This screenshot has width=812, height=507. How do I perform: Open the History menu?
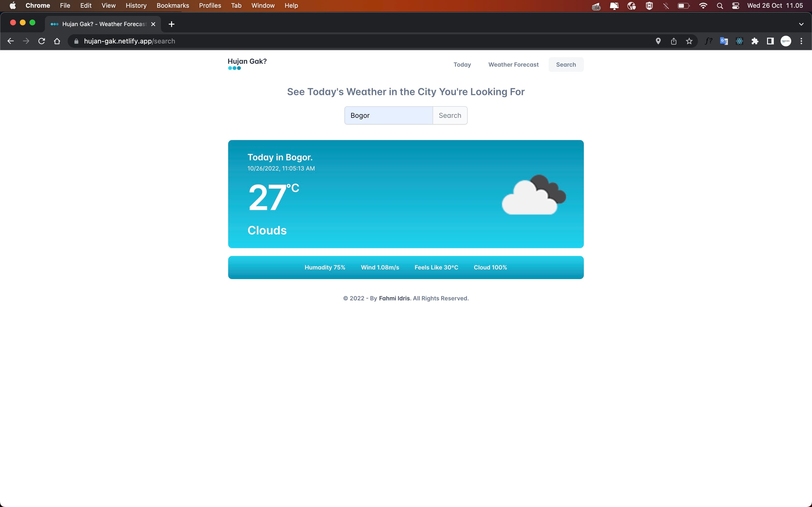pyautogui.click(x=136, y=6)
